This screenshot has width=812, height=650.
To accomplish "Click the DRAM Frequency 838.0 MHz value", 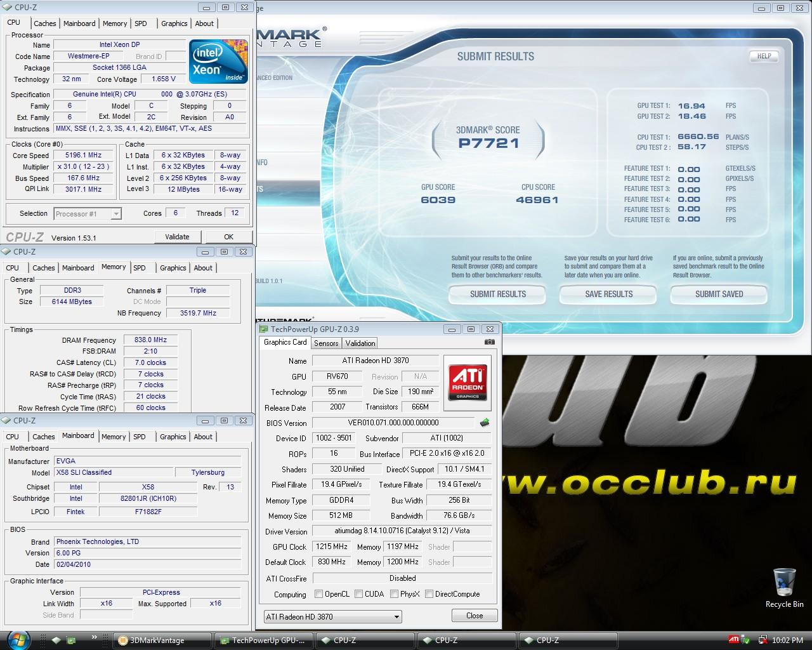I will tap(150, 340).
